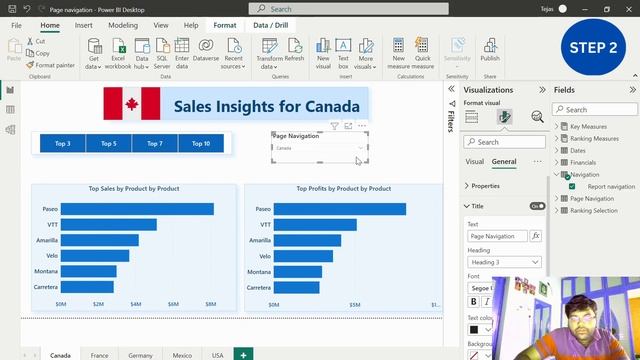The image size is (640, 360).
Task: Click the Undo arrow in title bar
Action: [x=27, y=9]
